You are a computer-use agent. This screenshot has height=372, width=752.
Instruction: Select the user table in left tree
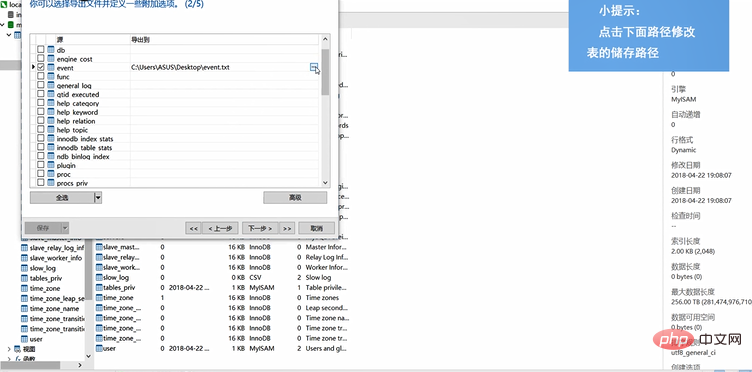36,339
